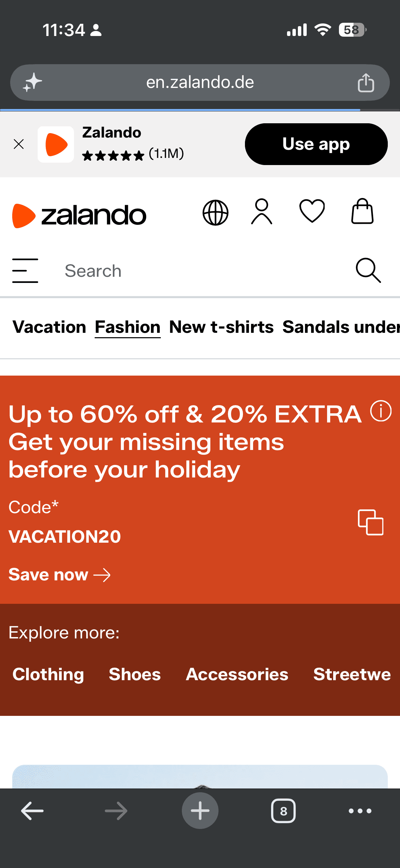Screen dimensions: 400x868
Task: Tap the magnifying glass search icon
Action: [x=368, y=270]
